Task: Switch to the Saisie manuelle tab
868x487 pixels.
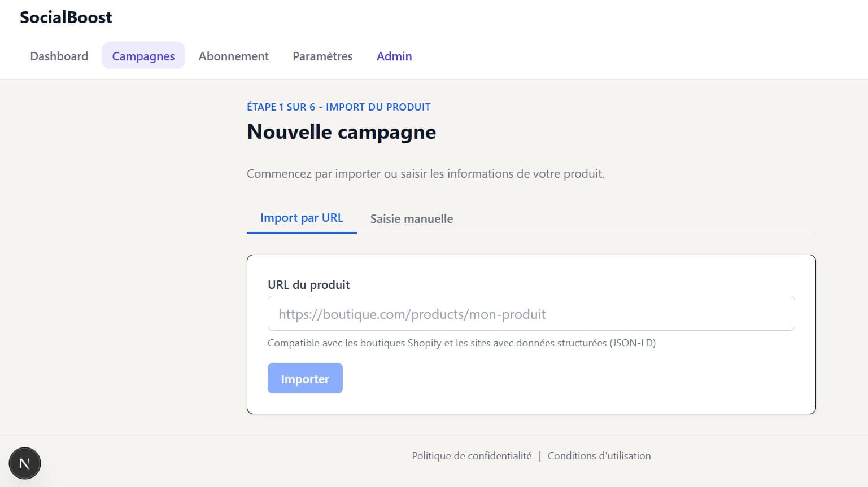Action: 411,218
